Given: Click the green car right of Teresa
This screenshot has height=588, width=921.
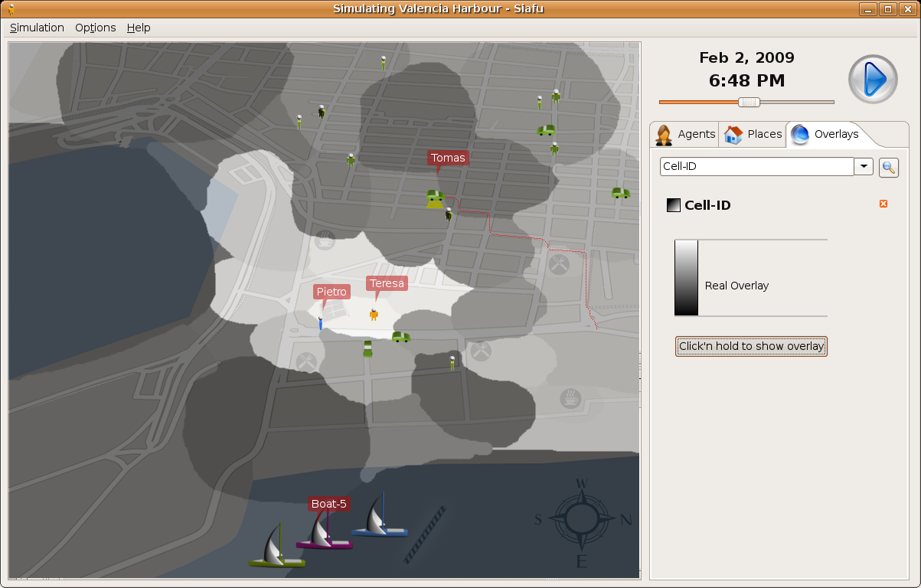Looking at the screenshot, I should pyautogui.click(x=401, y=337).
